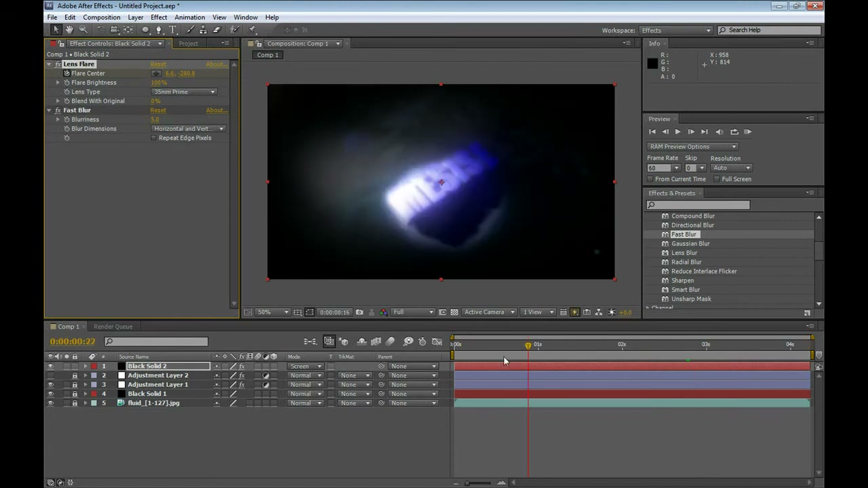Open the Active Camera dropdown
868x488 pixels.
488,312
